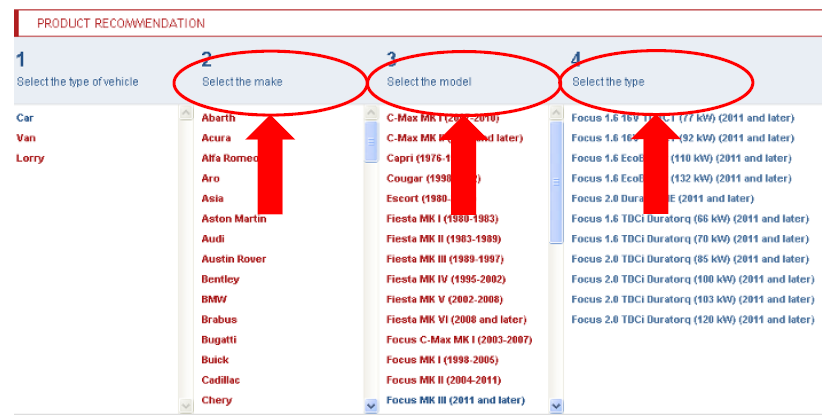The width and height of the screenshot is (830, 420).
Task: Select BMW from the make list
Action: coord(214,299)
